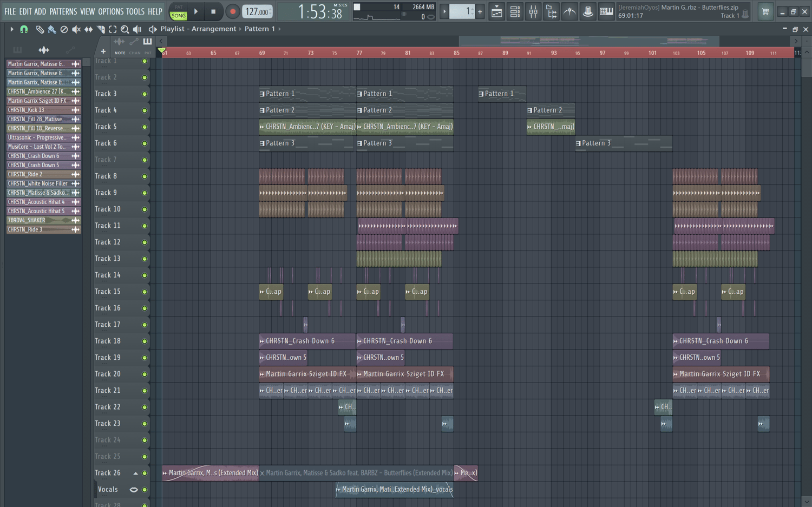The width and height of the screenshot is (812, 507).
Task: Start playback with the Play button
Action: coord(196,11)
